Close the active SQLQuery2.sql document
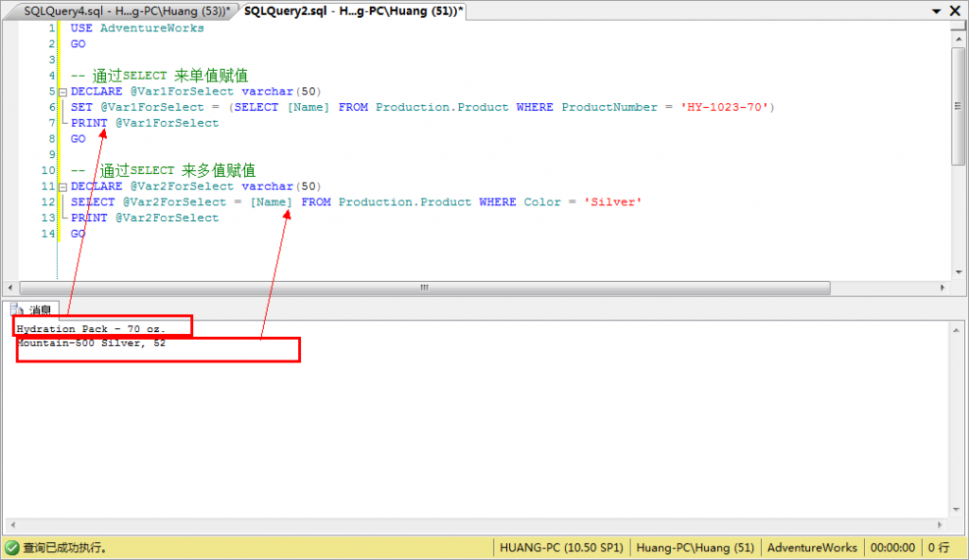Screen dimensions: 969x560 click(x=957, y=10)
